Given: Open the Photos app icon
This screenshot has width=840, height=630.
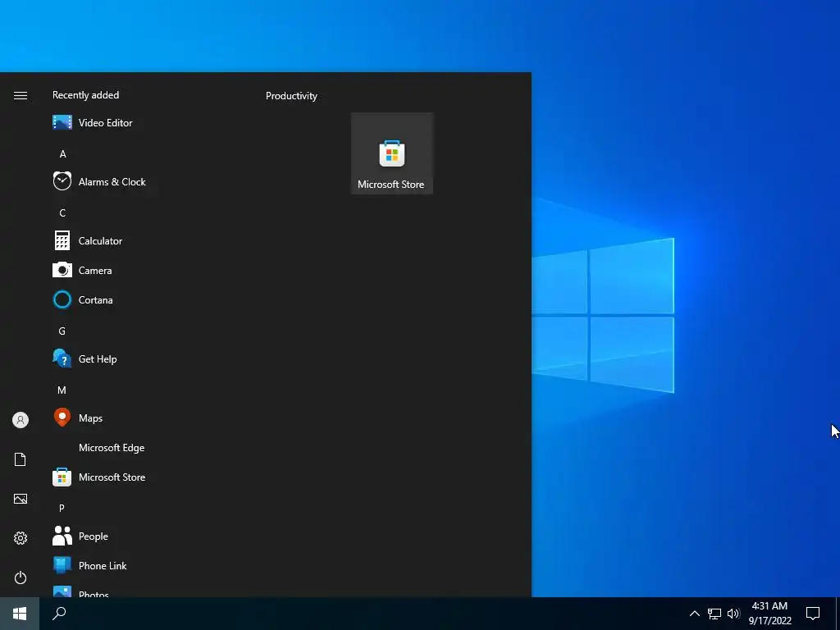Looking at the screenshot, I should [x=62, y=591].
